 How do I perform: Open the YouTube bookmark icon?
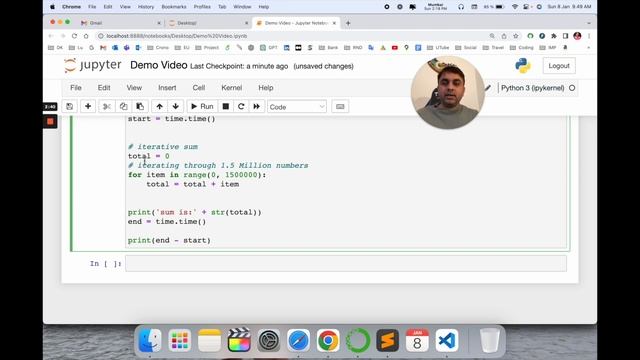(395, 48)
